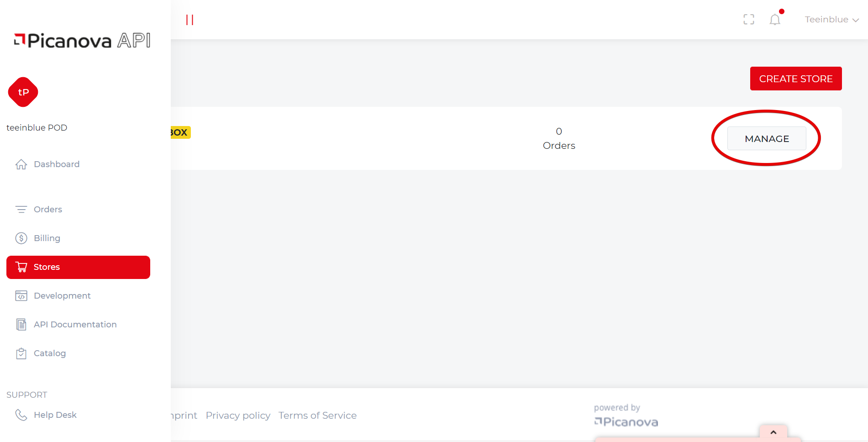Click the SUPPORT section heading

26,395
